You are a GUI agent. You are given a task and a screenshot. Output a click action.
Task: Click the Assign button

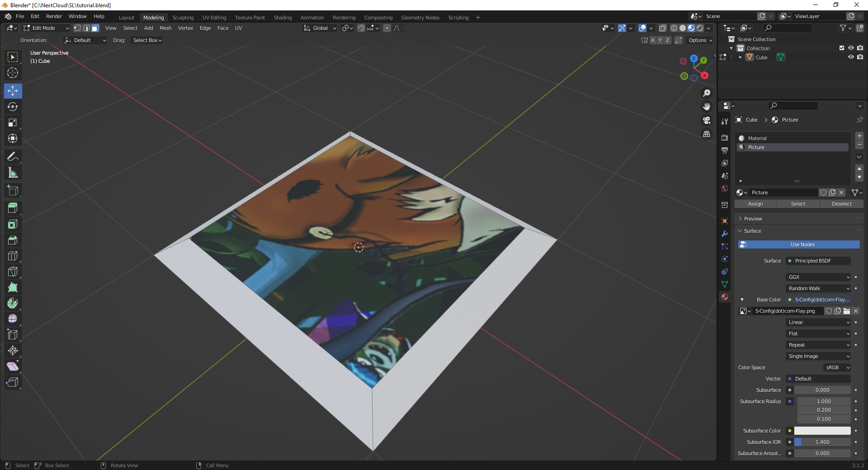755,204
